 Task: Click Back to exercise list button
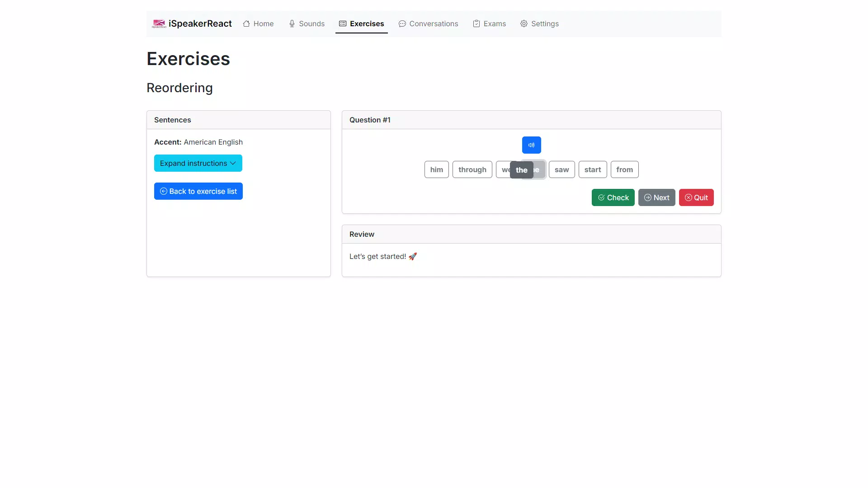click(x=198, y=191)
